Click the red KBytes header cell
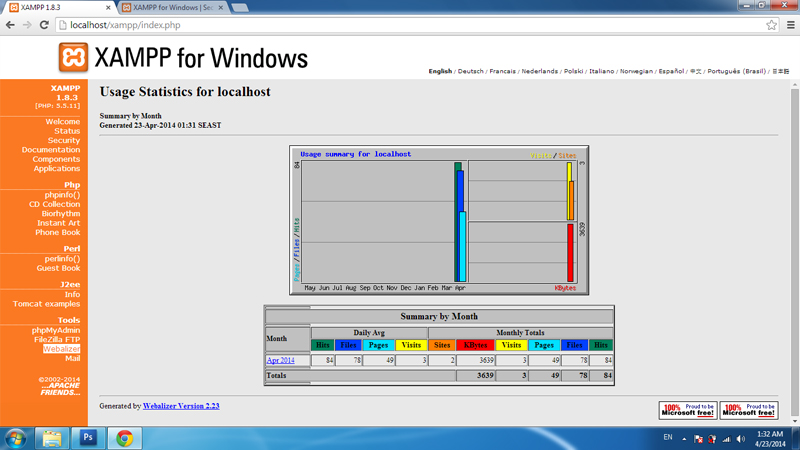 [475, 345]
